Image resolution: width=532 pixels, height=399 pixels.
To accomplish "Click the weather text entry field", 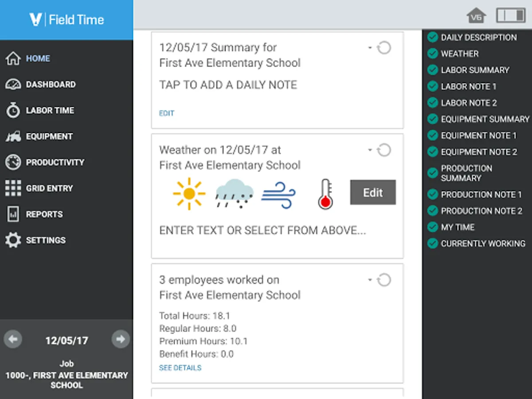I will click(x=263, y=231).
